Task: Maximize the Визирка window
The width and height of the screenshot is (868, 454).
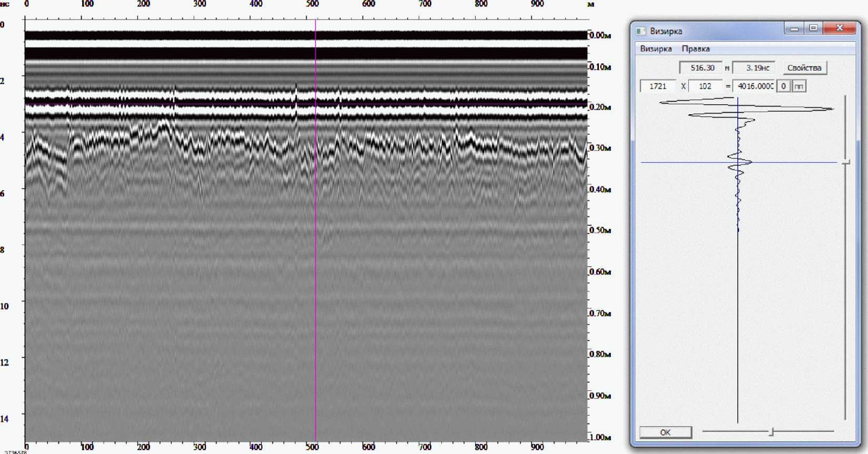Action: 813,28
